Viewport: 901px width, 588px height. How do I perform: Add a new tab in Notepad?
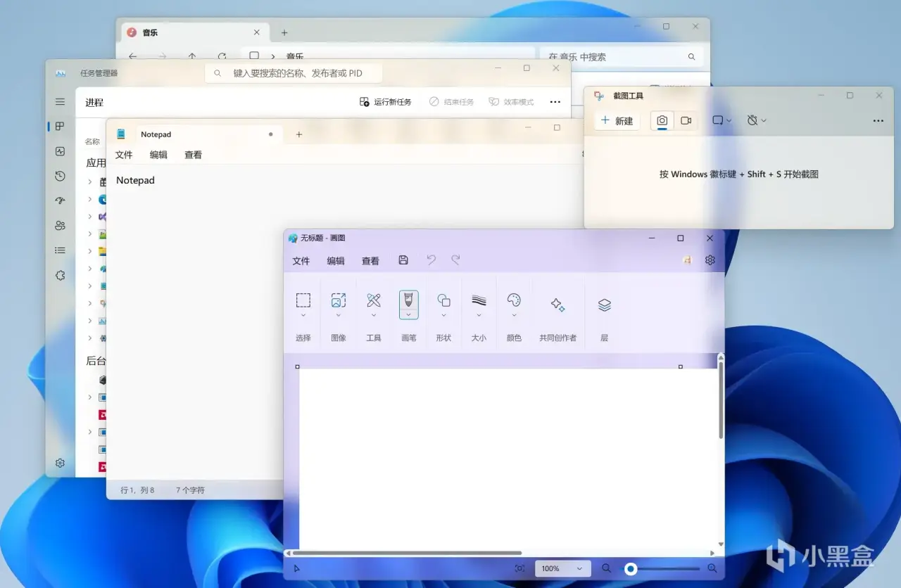click(x=299, y=134)
